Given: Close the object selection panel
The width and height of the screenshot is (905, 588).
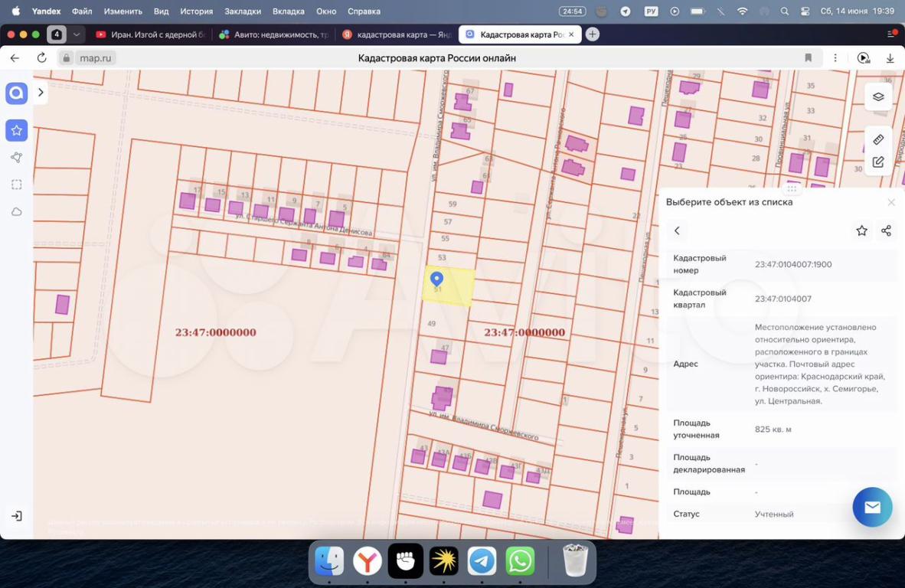Looking at the screenshot, I should 890,202.
